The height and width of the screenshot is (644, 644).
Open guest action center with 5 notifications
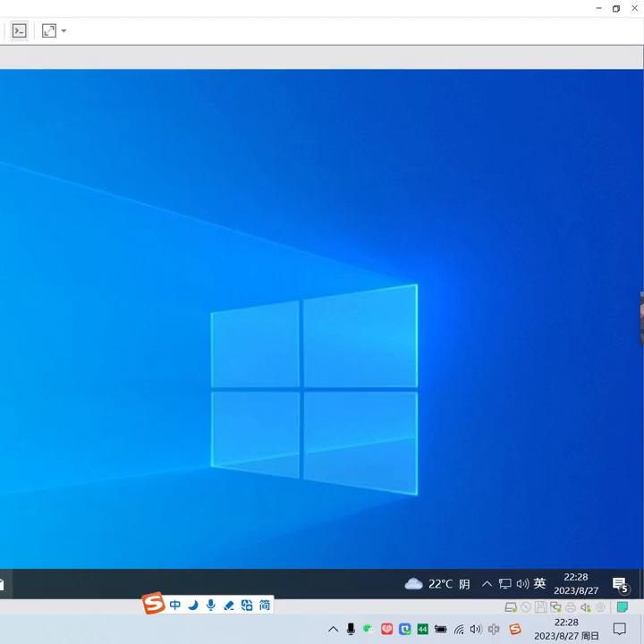621,585
